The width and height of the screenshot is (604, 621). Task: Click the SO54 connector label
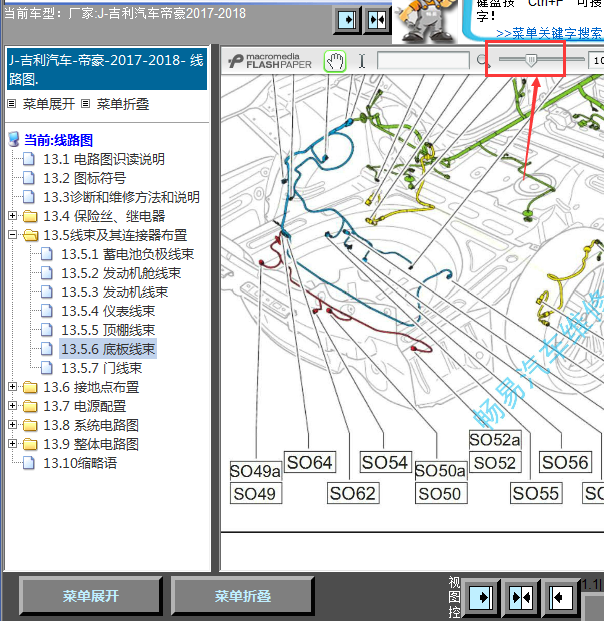[x=386, y=462]
